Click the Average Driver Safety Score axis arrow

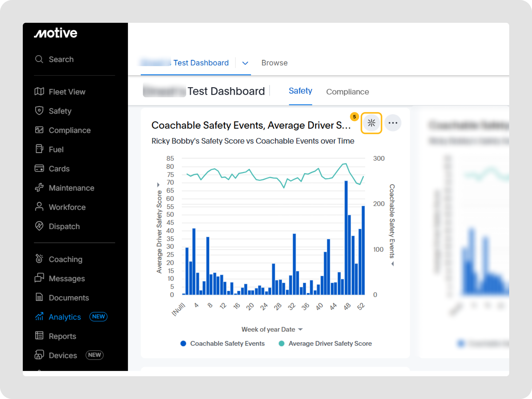[158, 185]
